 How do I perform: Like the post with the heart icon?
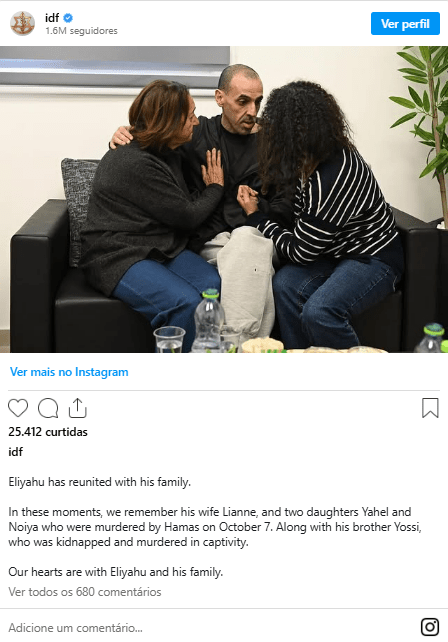click(x=18, y=408)
